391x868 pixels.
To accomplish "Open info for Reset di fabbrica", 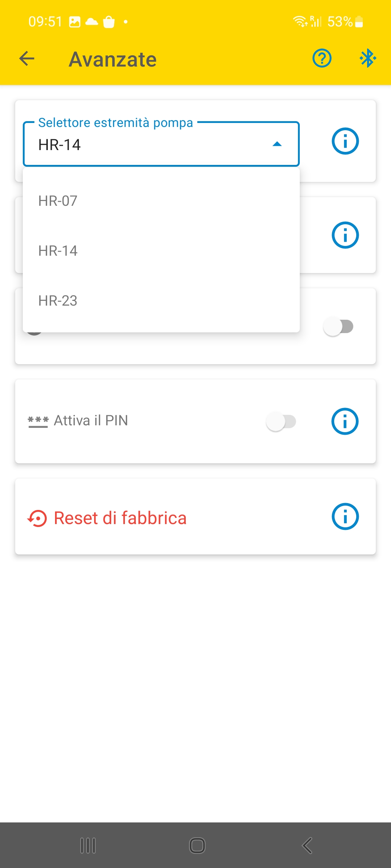I will click(x=345, y=516).
